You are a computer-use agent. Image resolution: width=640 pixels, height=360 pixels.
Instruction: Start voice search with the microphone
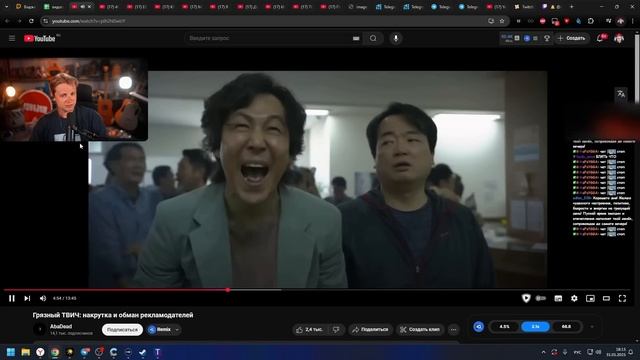396,38
